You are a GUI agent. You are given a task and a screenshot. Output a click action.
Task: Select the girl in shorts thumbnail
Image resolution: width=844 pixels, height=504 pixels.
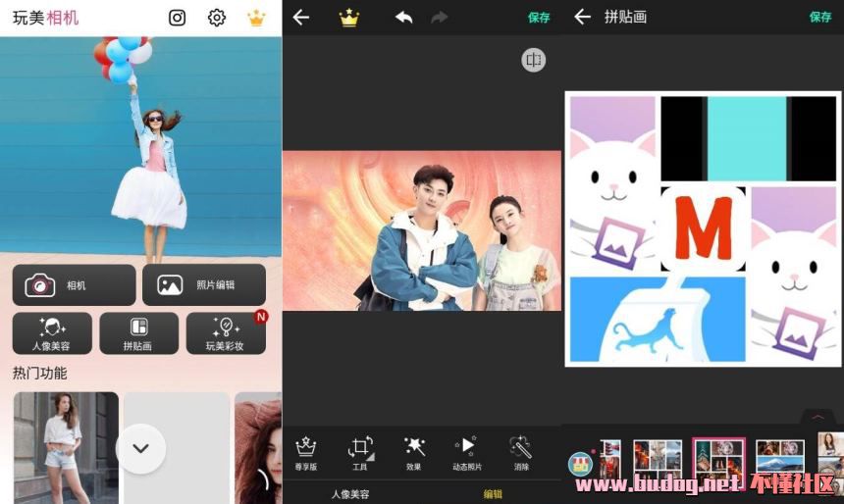(x=66, y=447)
